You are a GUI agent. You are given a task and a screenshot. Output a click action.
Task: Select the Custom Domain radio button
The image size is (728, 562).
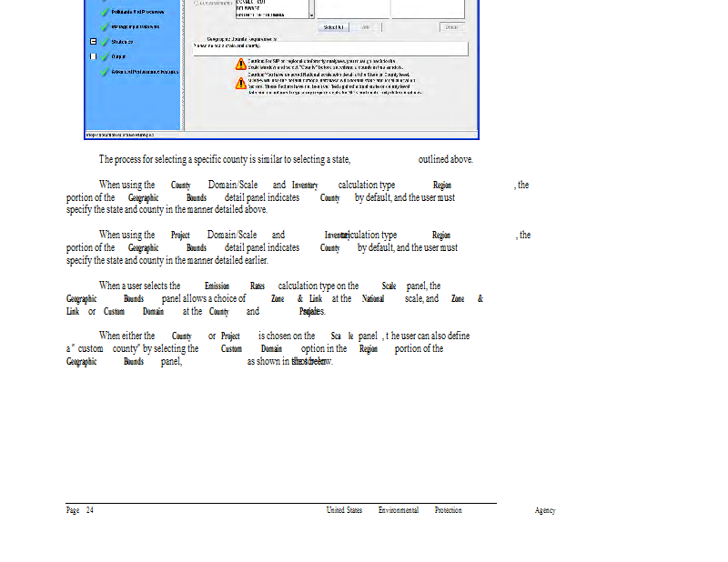point(197,3)
